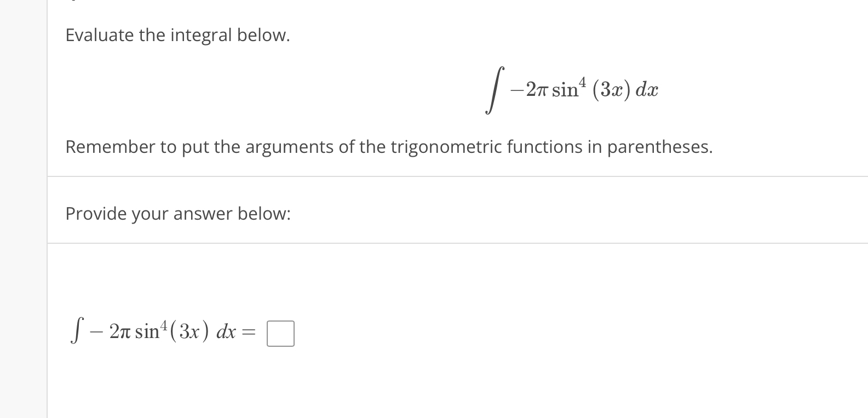Click the answer section panel background
Image resolution: width=868 pixels, height=418 pixels.
[493, 329]
